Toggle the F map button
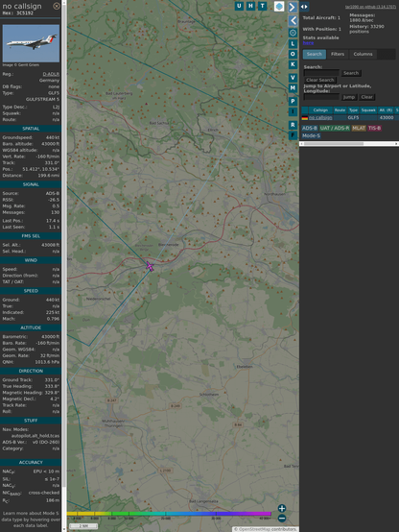 pyautogui.click(x=293, y=135)
